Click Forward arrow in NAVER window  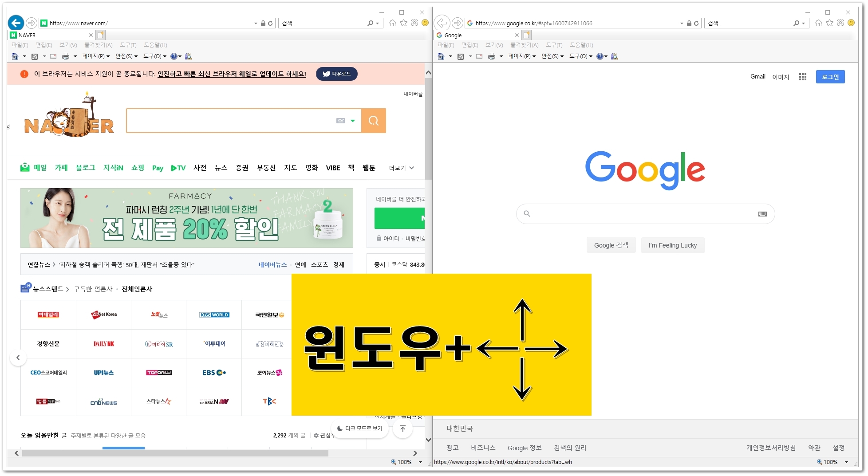31,23
